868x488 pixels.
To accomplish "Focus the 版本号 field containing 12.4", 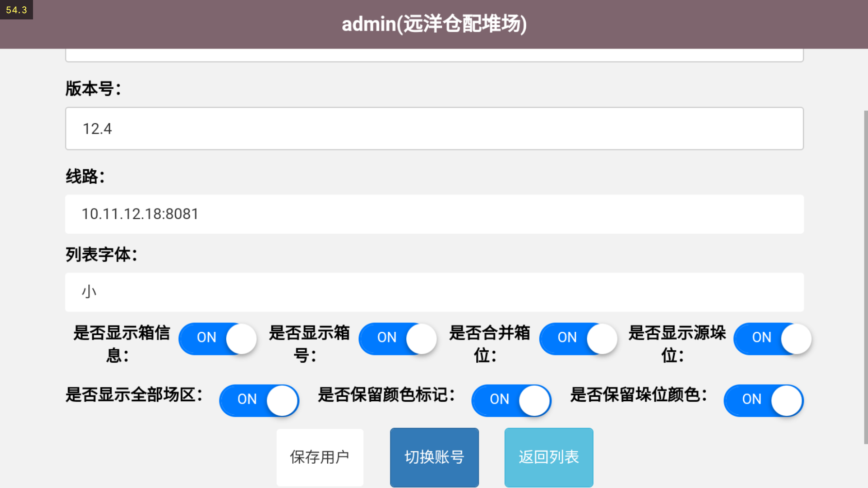I will point(434,129).
